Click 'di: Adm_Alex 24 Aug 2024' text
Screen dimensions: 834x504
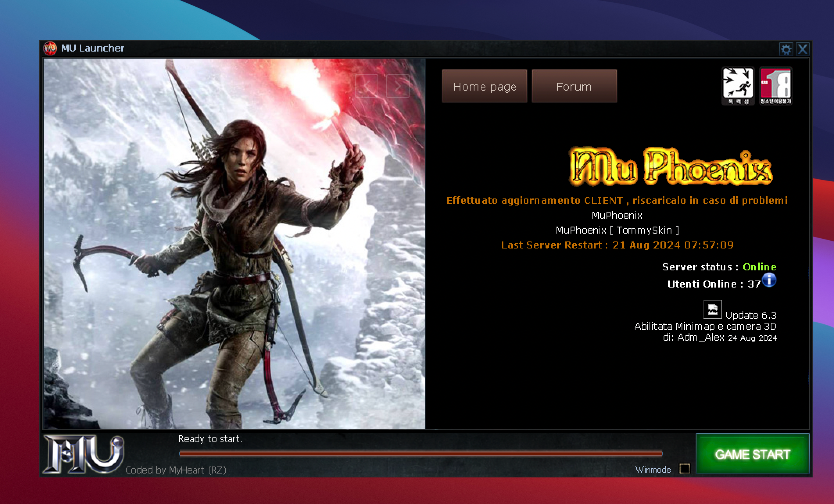point(720,337)
